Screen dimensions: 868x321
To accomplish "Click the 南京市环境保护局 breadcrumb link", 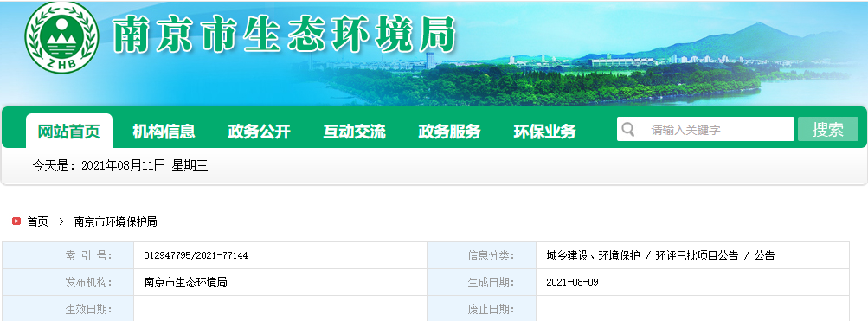I will pos(116,222).
